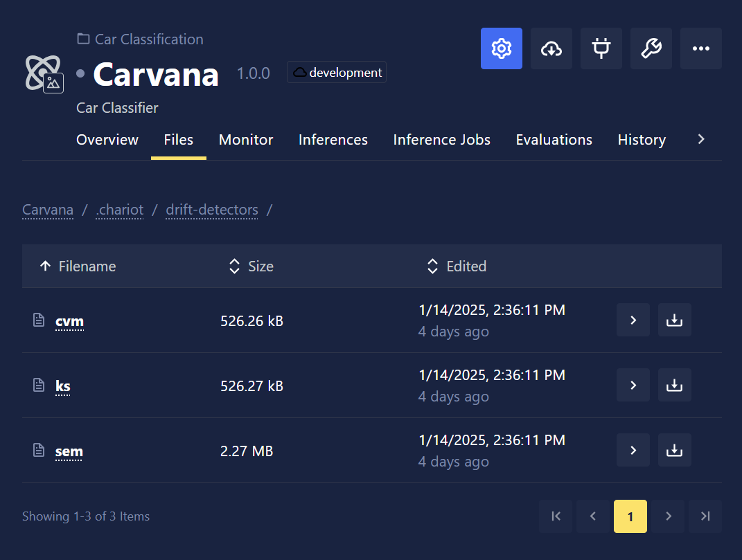Click file icon beside sem
Viewport: 742px width, 560px height.
click(x=39, y=450)
